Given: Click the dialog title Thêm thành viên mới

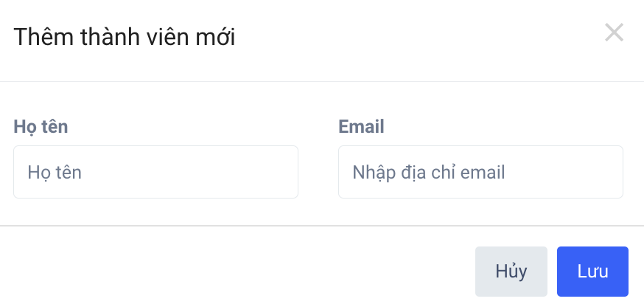Looking at the screenshot, I should (x=125, y=36).
